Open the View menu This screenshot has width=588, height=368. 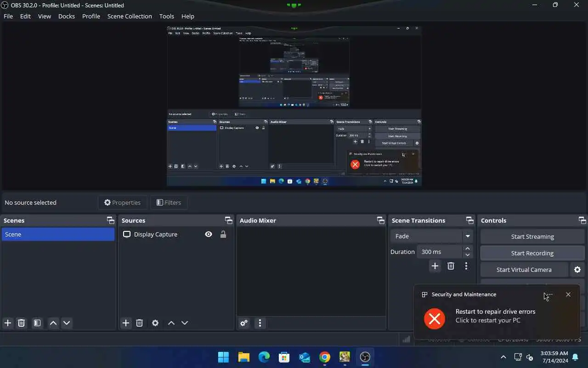(x=45, y=16)
